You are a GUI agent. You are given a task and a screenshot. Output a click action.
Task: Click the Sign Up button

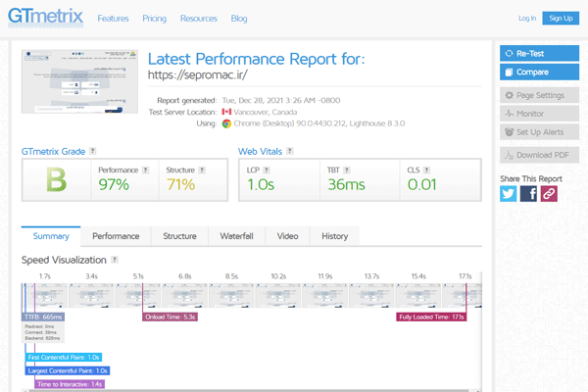pyautogui.click(x=560, y=18)
